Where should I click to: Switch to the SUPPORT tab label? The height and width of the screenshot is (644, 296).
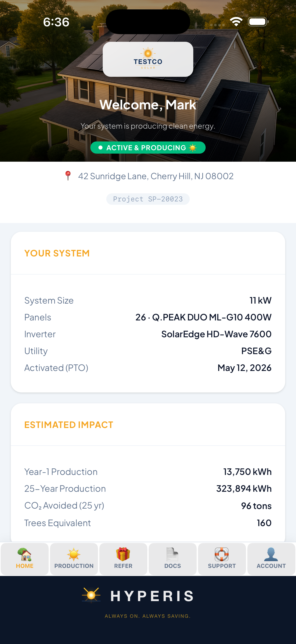point(222,566)
